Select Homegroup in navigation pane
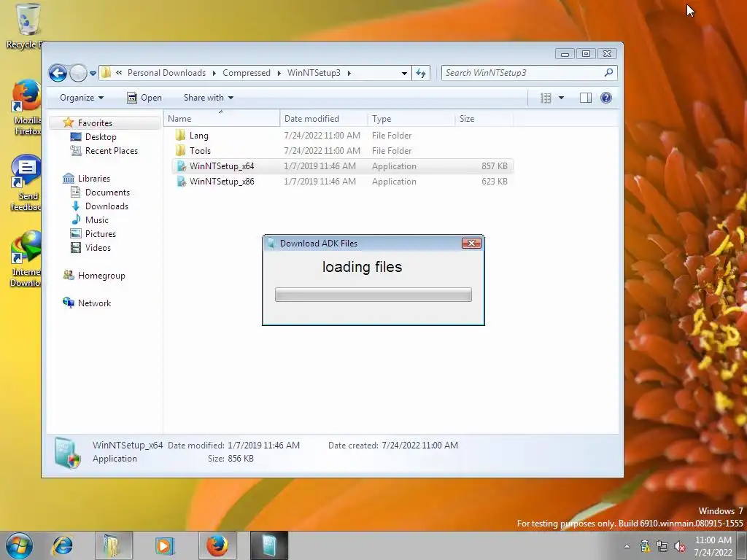The width and height of the screenshot is (747, 560). coord(101,275)
